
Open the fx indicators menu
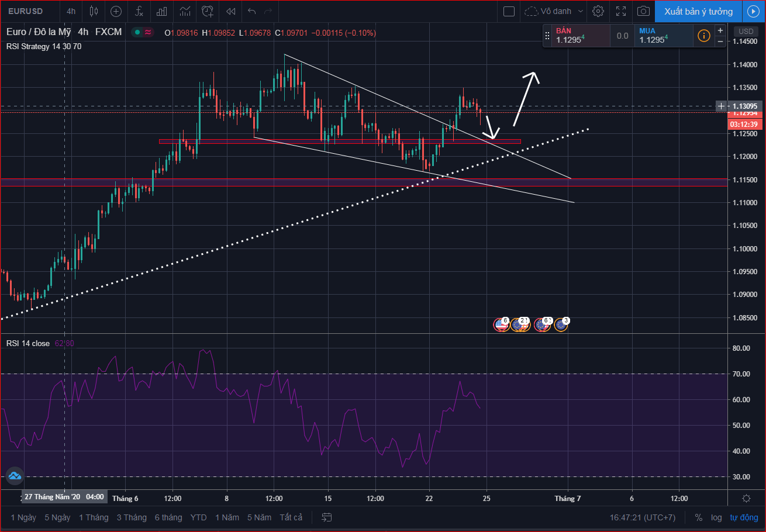click(139, 11)
